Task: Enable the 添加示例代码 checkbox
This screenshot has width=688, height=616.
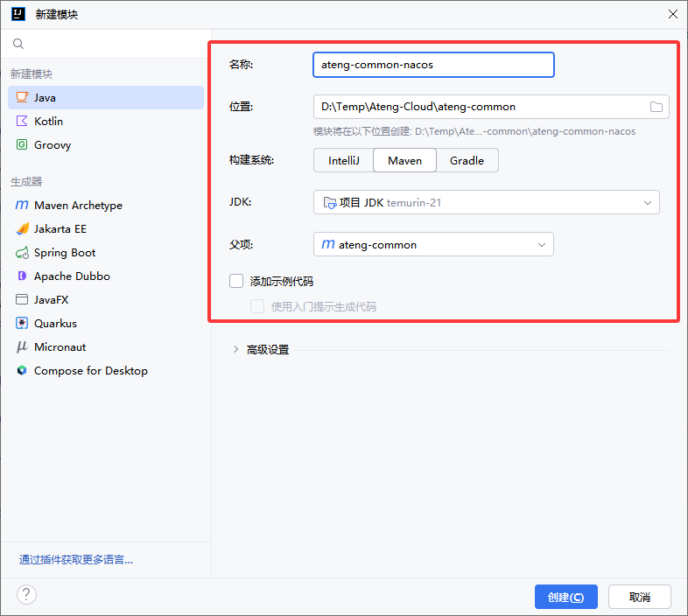Action: [236, 281]
